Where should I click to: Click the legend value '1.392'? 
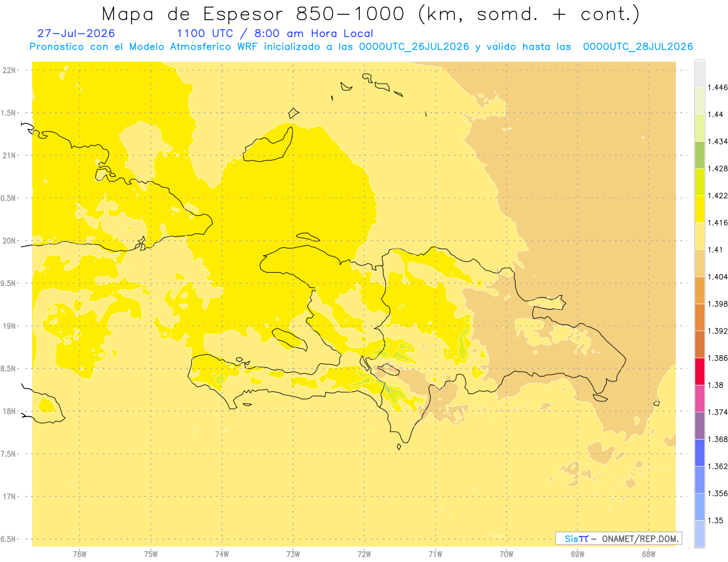tap(719, 331)
